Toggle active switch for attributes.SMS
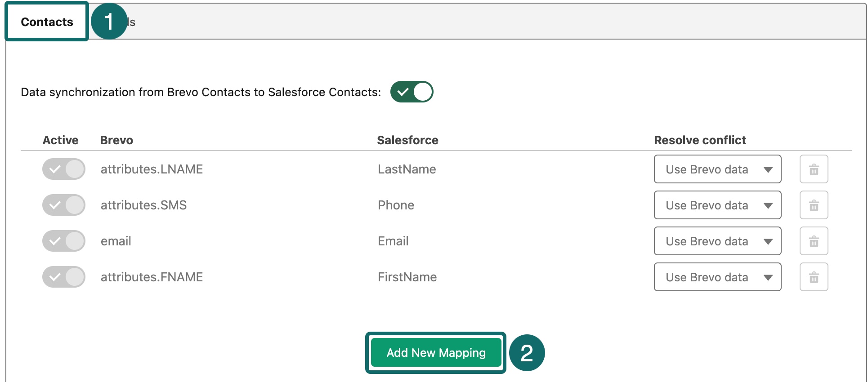The image size is (868, 382). point(64,205)
